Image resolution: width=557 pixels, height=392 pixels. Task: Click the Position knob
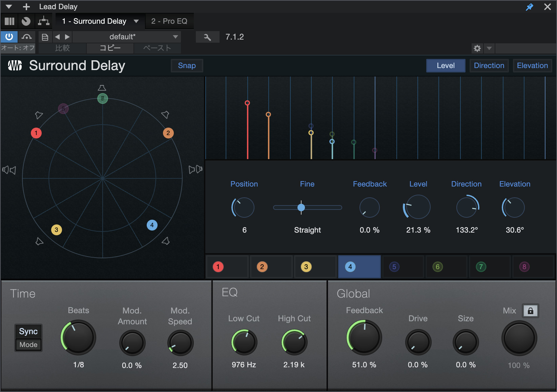(244, 208)
